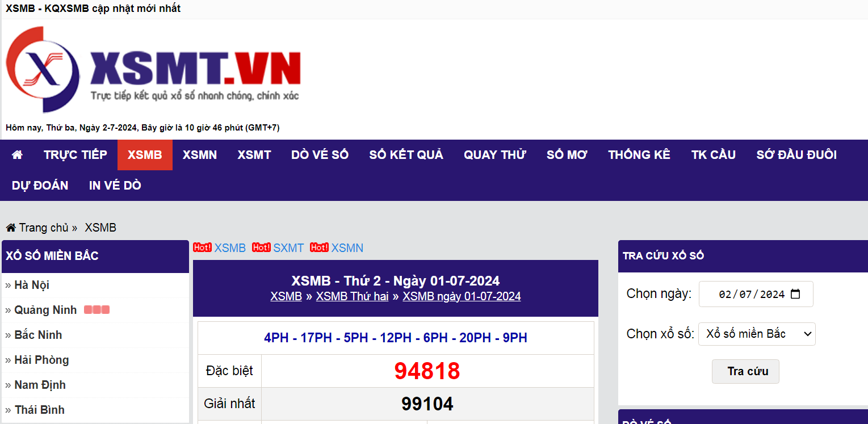Open the TRỰC TIẾP menu item
This screenshot has width=868, height=424.
(76, 155)
